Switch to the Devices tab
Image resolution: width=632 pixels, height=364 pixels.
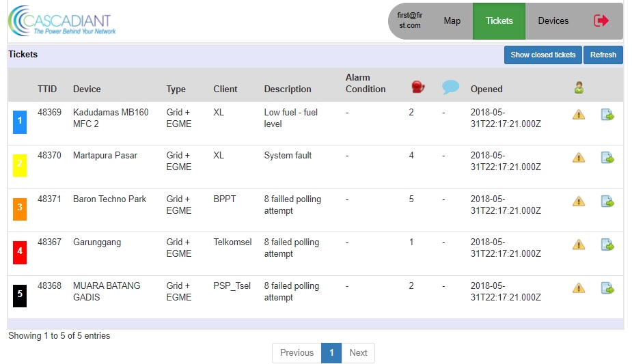click(x=553, y=21)
